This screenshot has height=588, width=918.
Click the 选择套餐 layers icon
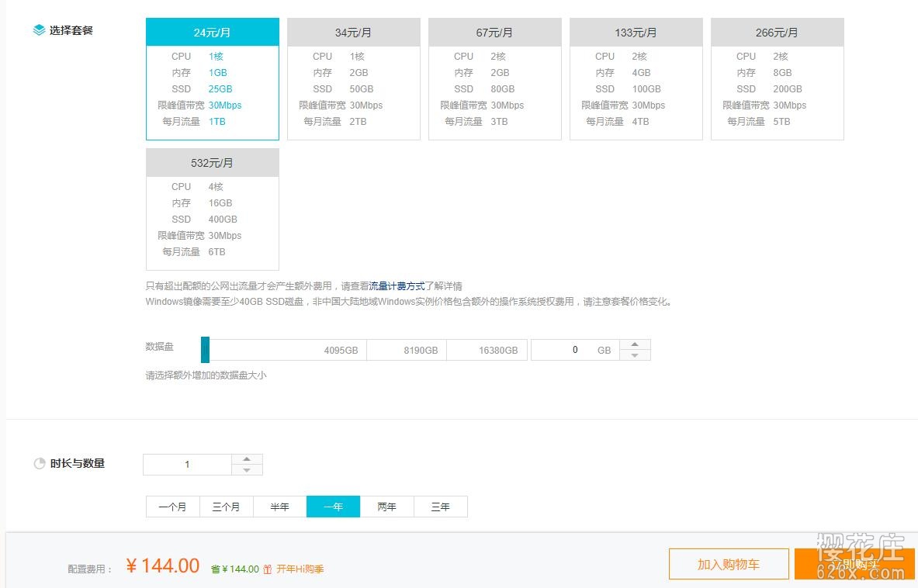pyautogui.click(x=39, y=29)
